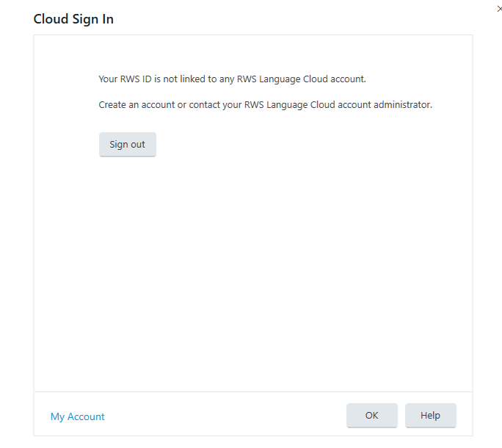The width and height of the screenshot is (502, 448).
Task: Sign out of the RWS ID
Action: tap(128, 144)
